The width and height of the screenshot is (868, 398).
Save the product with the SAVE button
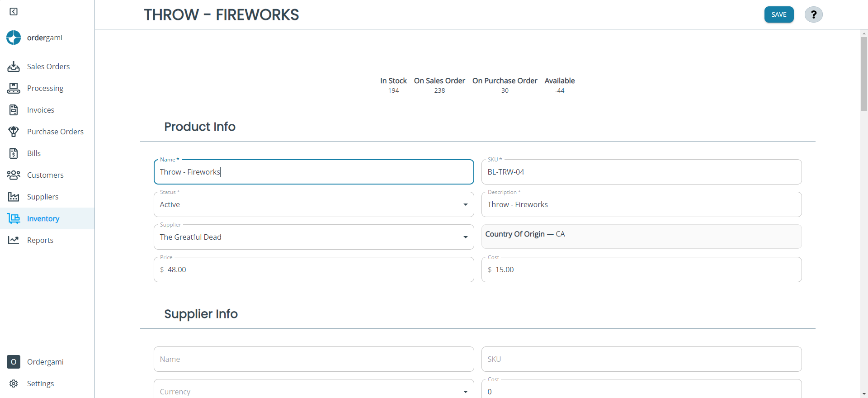(x=779, y=14)
